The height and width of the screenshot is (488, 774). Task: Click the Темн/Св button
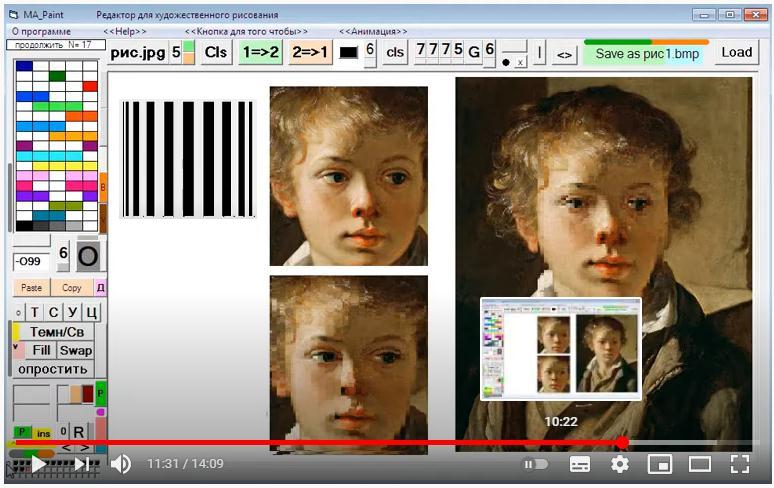point(57,332)
